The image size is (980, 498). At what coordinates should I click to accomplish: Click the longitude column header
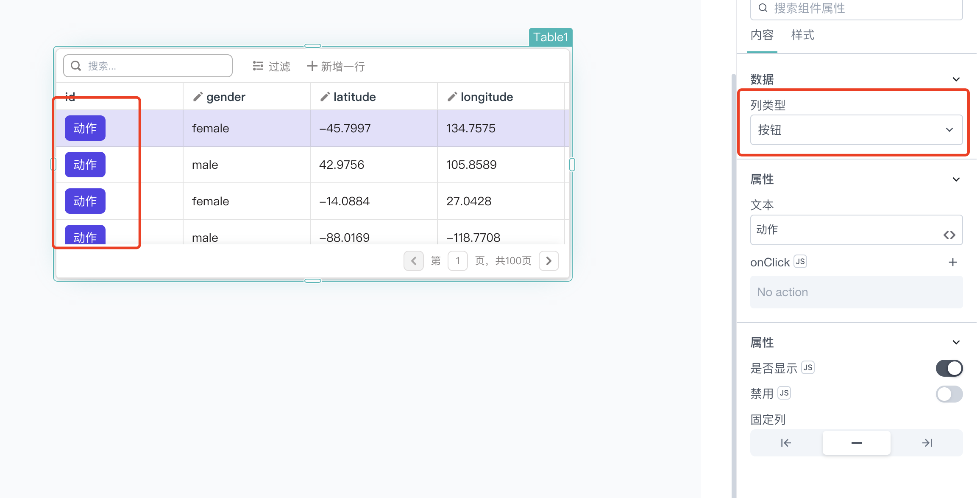coord(501,97)
